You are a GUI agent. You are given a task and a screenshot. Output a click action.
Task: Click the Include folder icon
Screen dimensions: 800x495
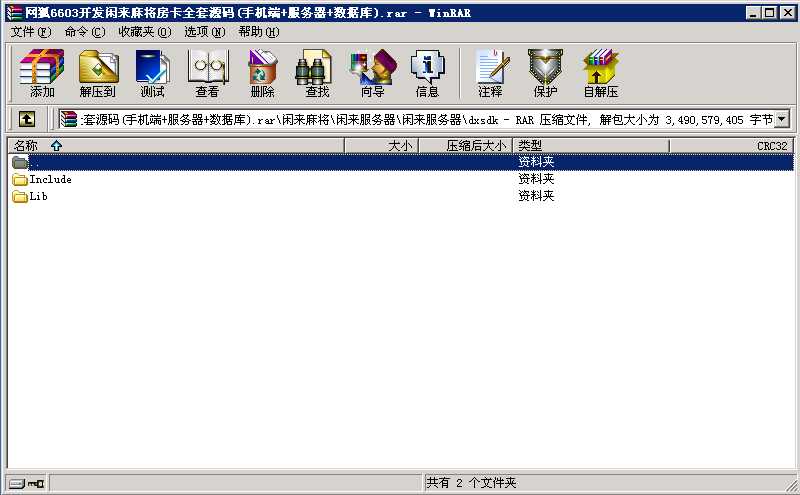point(20,179)
